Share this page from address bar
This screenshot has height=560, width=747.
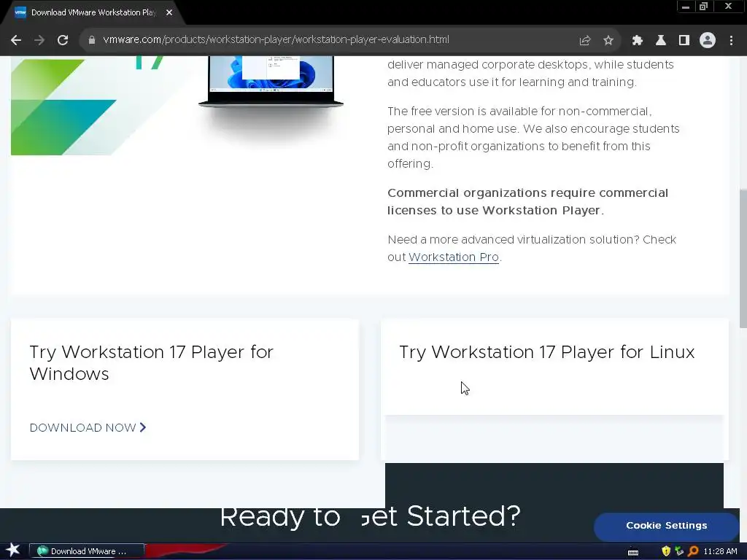[584, 40]
